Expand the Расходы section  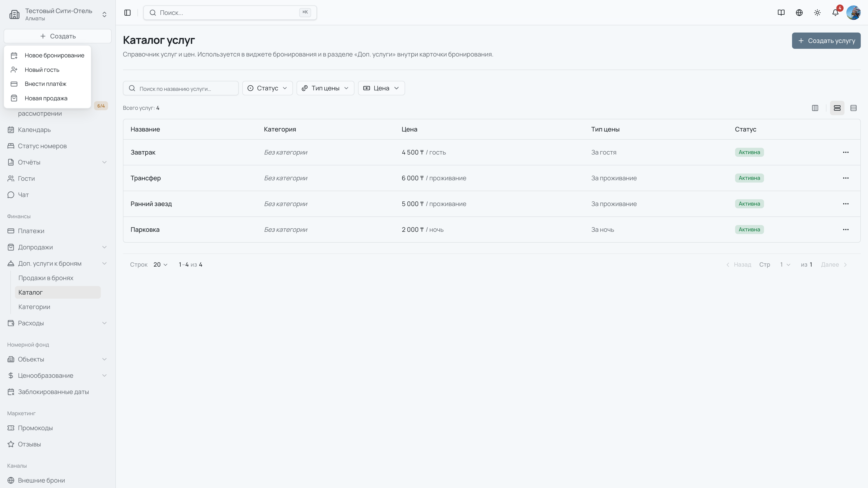coord(57,323)
